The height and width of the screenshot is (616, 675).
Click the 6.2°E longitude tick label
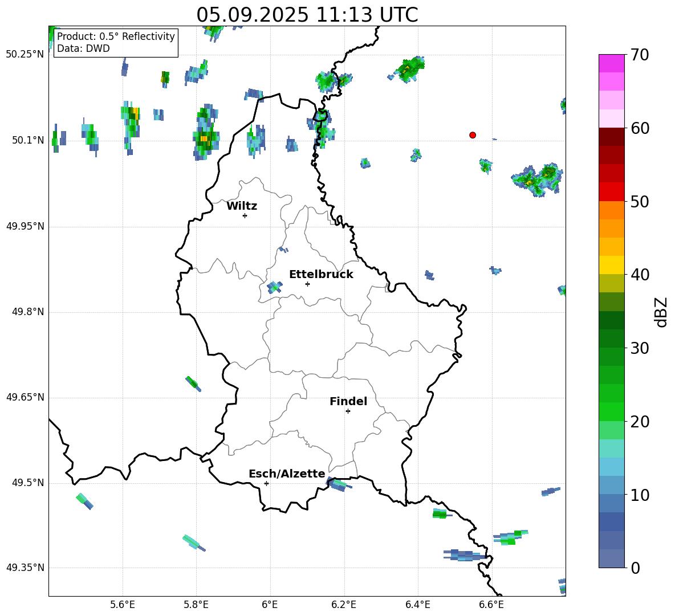click(x=344, y=604)
